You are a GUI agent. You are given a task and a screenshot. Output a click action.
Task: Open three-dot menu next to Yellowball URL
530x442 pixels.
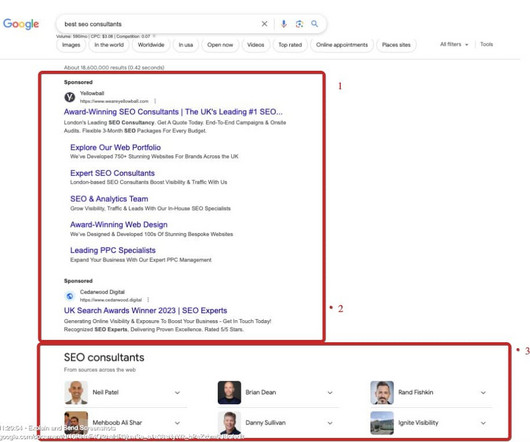click(x=155, y=101)
